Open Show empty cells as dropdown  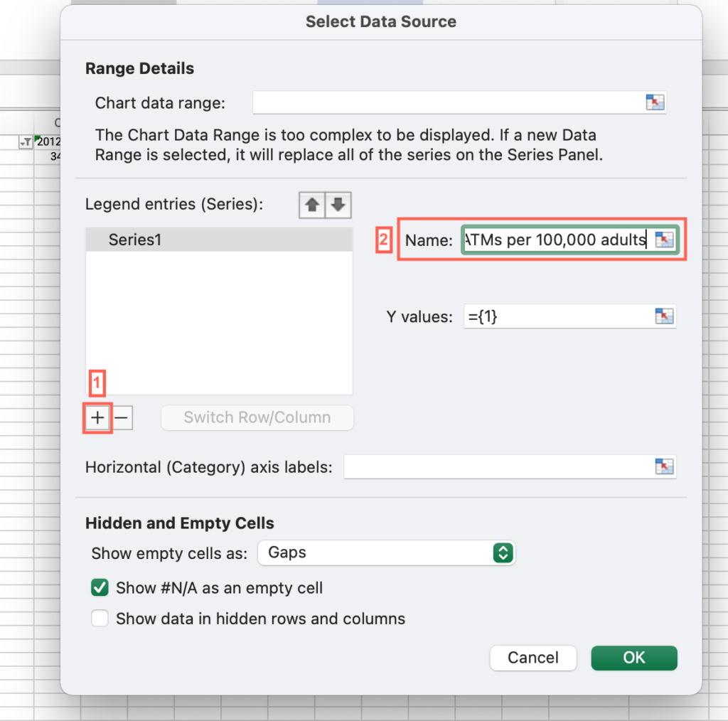[x=386, y=552]
